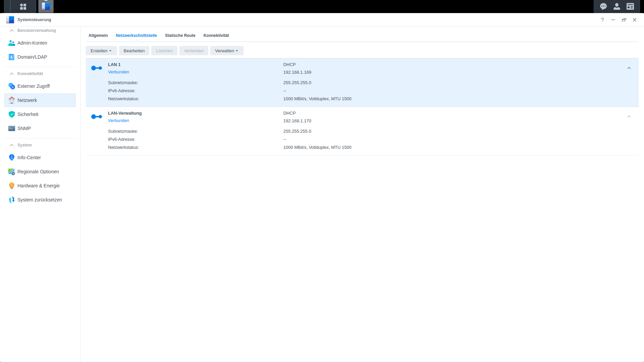Collapse the Konnektivität sidebar section
644x362 pixels.
pos(12,74)
